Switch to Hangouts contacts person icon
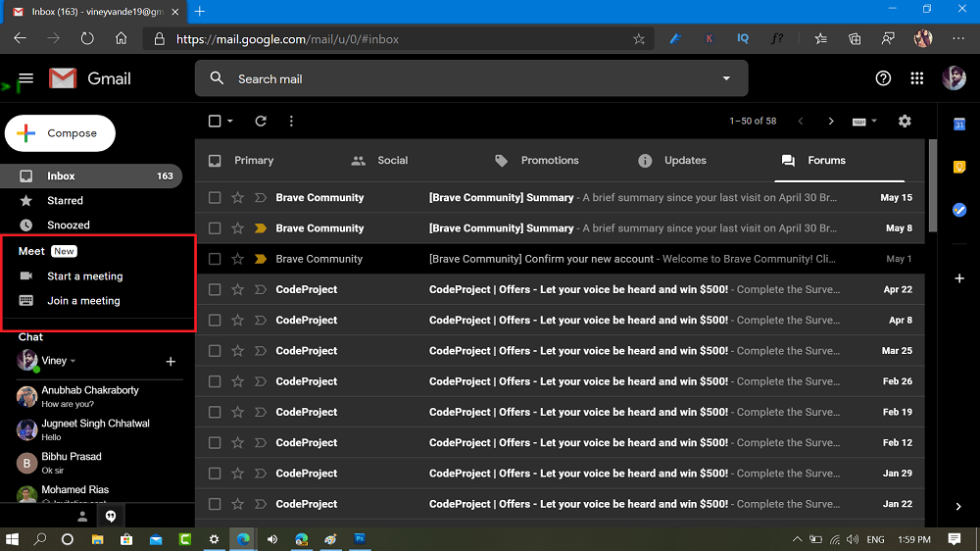980x551 pixels. 82,517
